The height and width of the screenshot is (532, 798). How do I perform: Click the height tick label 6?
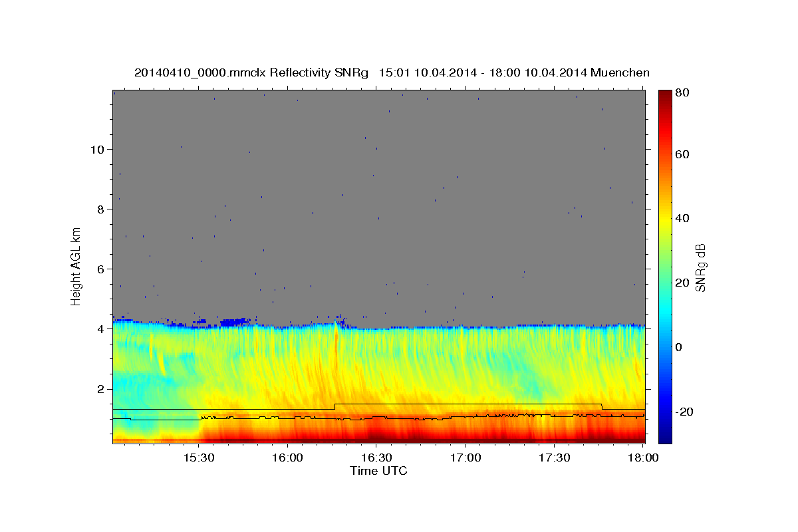pos(102,269)
